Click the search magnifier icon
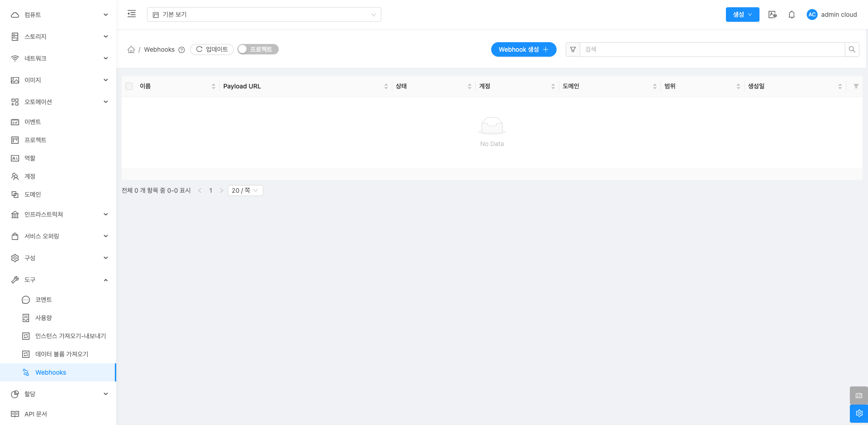Screen dimensions: 868x425 coord(852,49)
